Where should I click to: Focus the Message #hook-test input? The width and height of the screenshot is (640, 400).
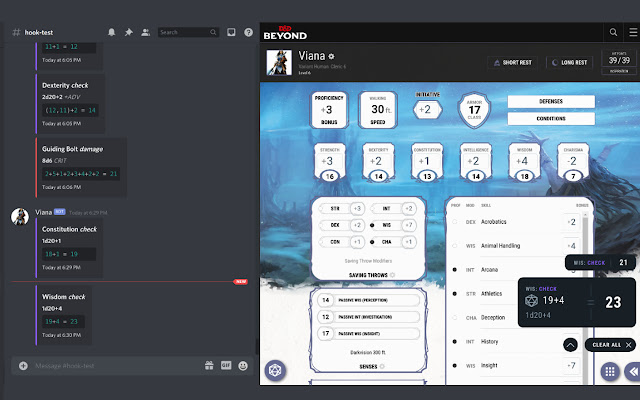(118, 366)
